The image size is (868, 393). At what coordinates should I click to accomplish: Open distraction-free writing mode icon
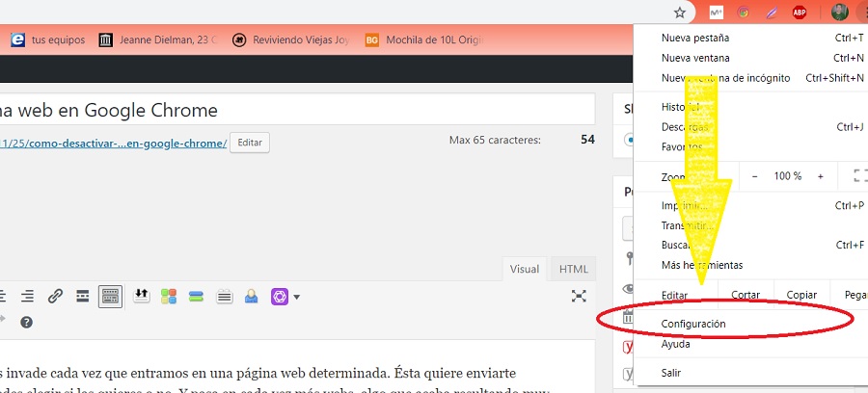click(579, 297)
